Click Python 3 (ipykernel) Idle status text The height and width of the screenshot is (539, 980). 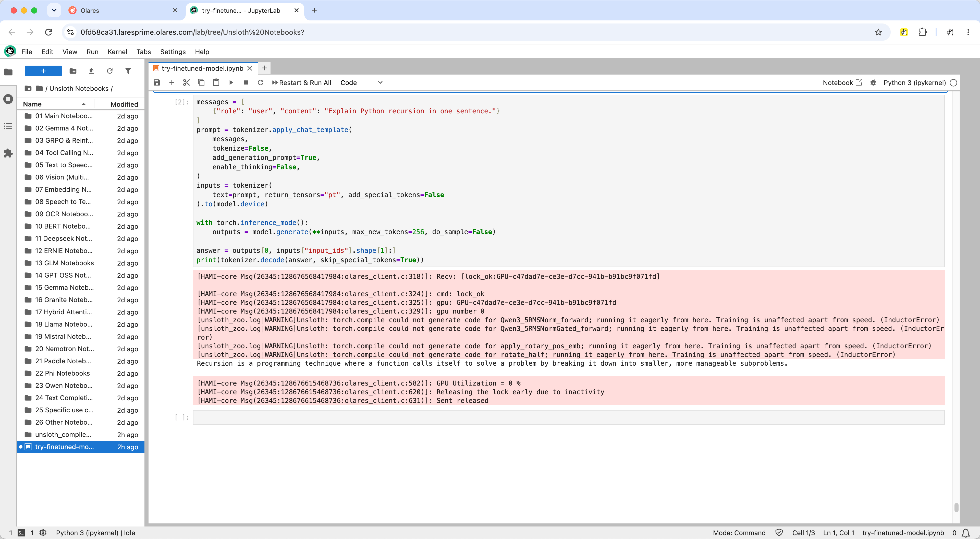(95, 533)
